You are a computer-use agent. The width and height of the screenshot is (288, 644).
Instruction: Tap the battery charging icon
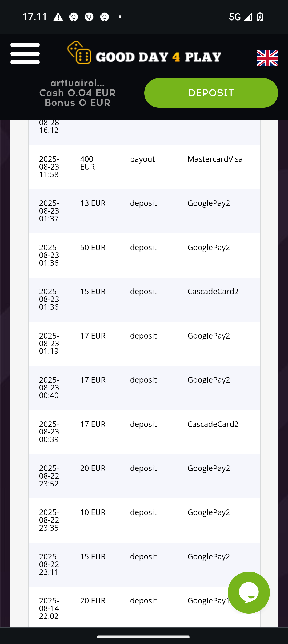pos(260,17)
